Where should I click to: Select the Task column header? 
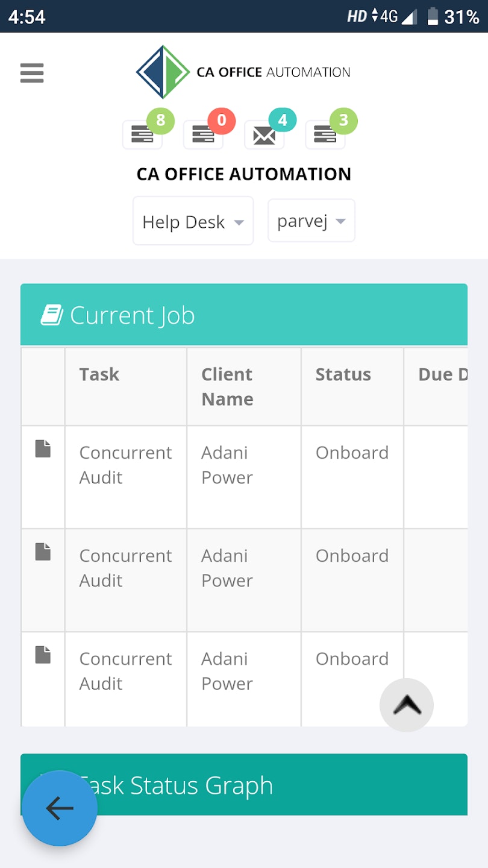click(x=99, y=374)
